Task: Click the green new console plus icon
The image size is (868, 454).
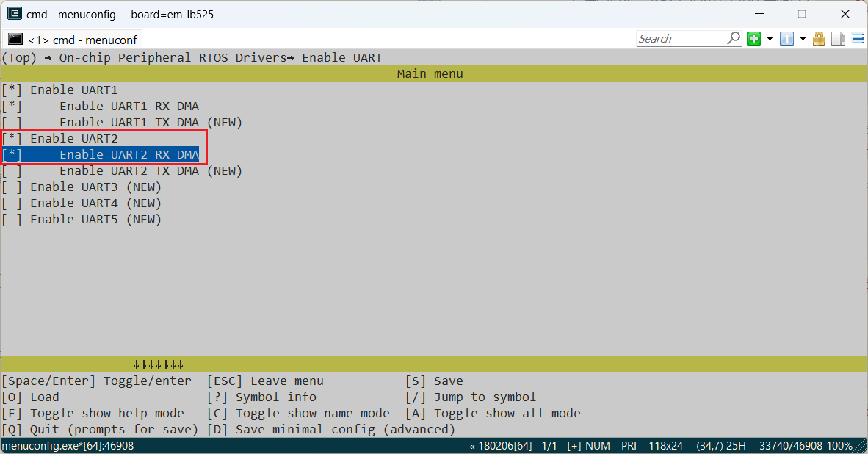Action: pyautogui.click(x=753, y=39)
